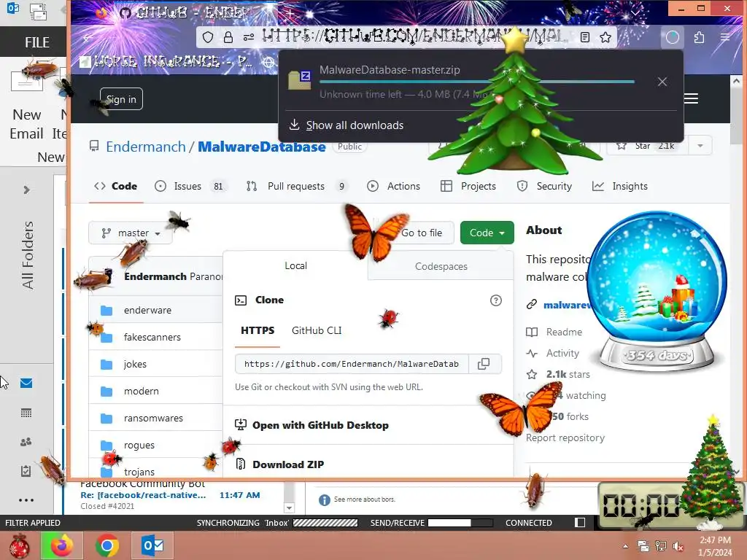Viewport: 747px width, 560px height.
Task: Open the Activity link in About
Action: point(553,354)
